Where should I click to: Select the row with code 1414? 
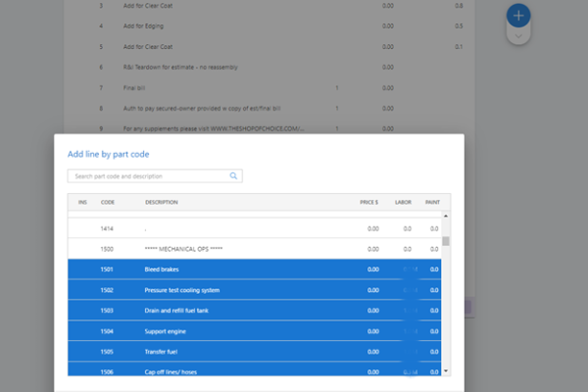(255, 228)
